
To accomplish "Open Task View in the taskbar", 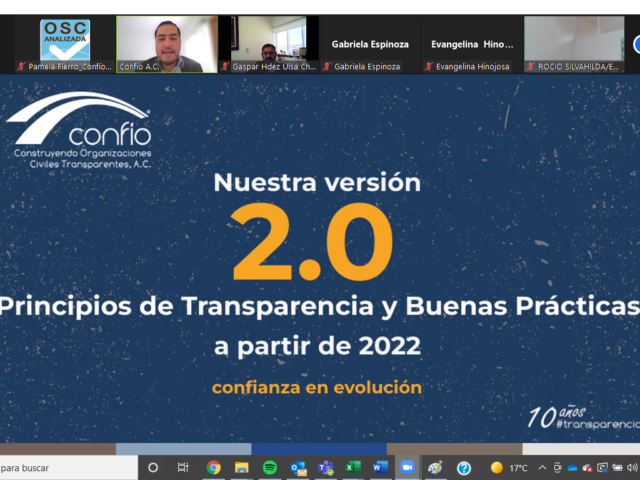I will click(x=183, y=467).
